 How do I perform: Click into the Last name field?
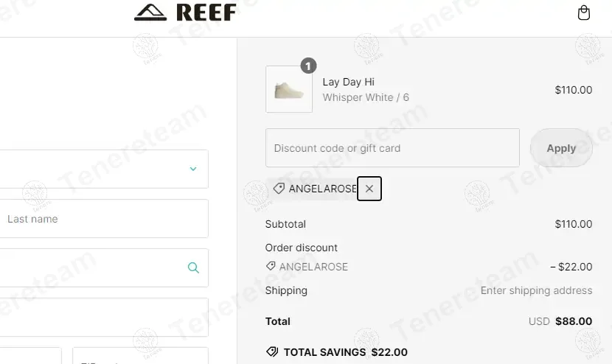click(x=103, y=219)
